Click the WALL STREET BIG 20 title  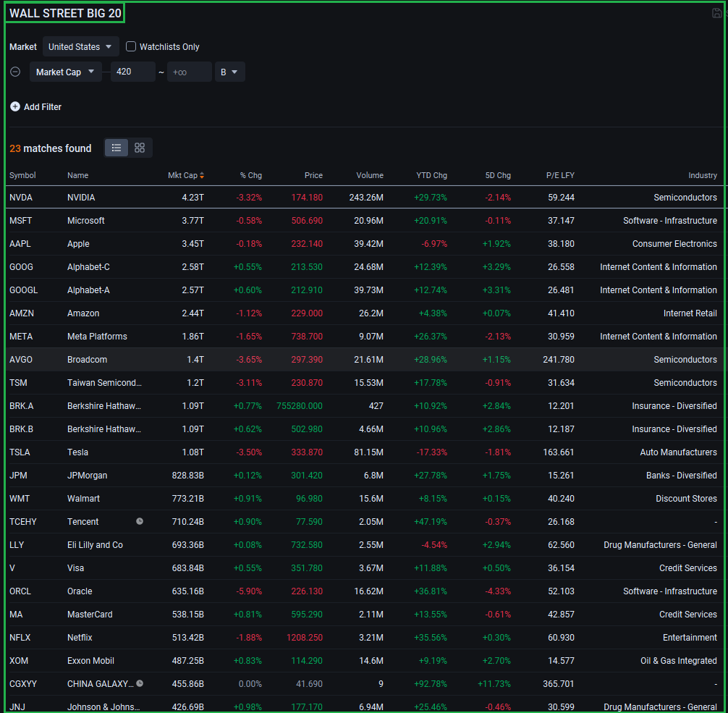65,13
